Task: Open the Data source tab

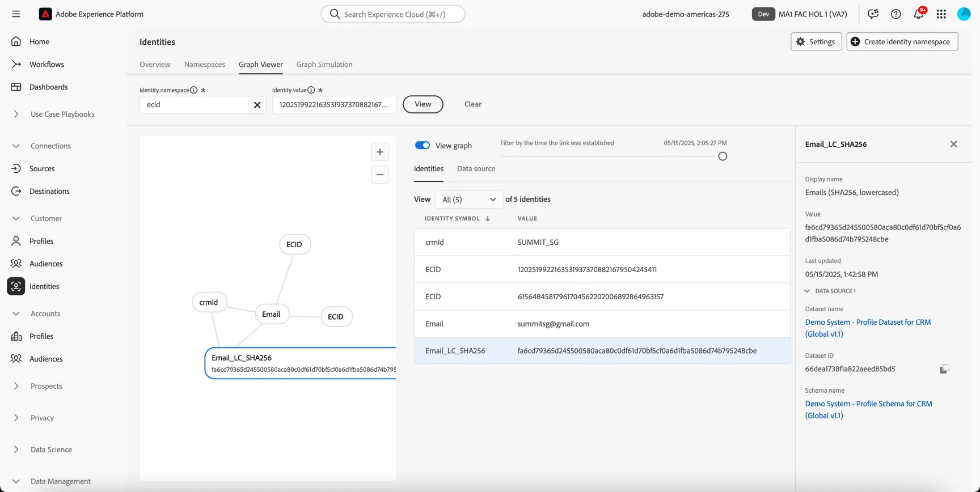Action: pos(476,169)
